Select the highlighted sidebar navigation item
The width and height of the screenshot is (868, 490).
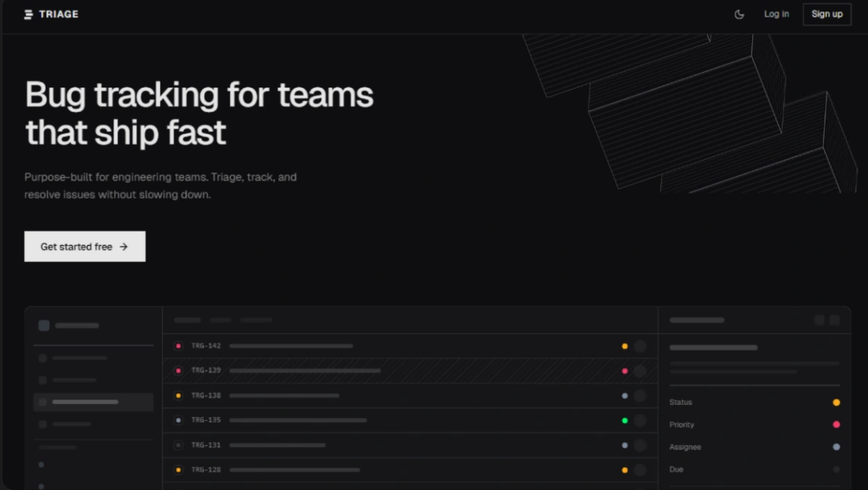(x=93, y=402)
